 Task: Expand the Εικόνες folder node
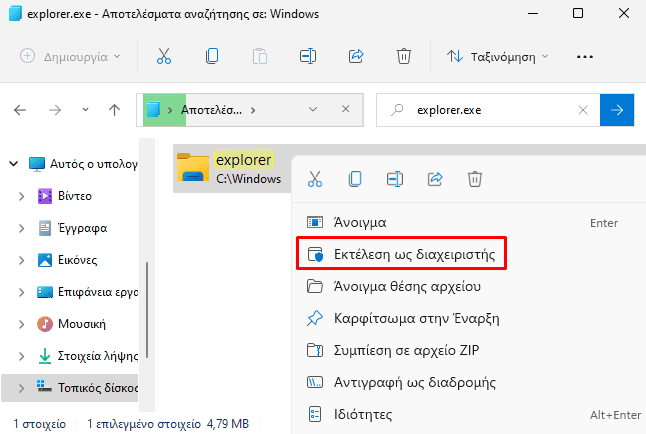point(21,260)
